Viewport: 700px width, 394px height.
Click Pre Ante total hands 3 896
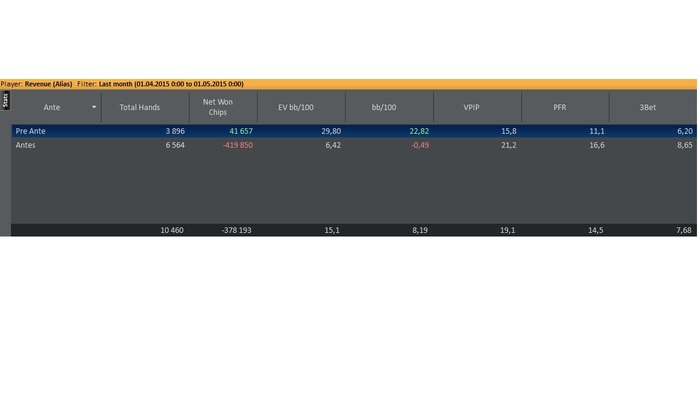click(x=175, y=131)
